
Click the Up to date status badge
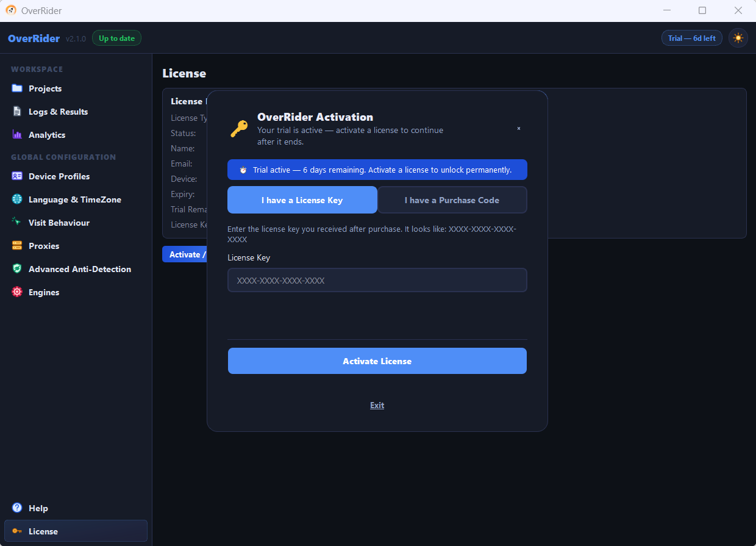116,38
